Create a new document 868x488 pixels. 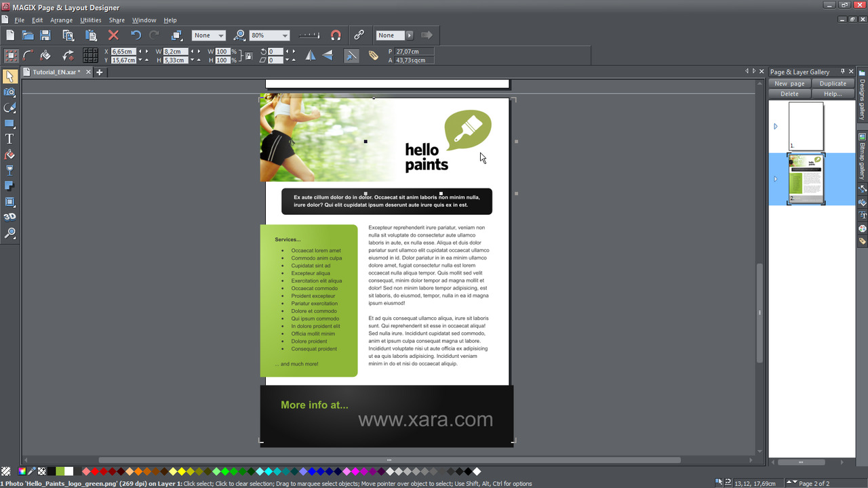click(10, 35)
